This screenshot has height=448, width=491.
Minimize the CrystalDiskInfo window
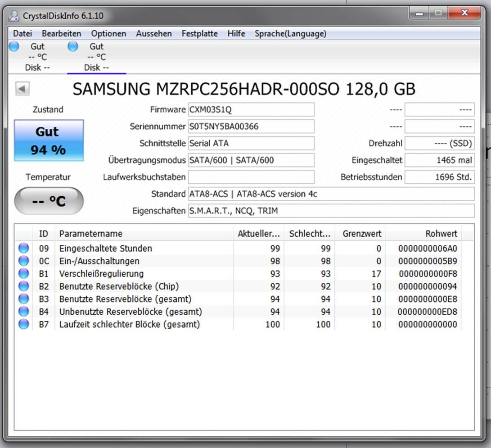(419, 13)
